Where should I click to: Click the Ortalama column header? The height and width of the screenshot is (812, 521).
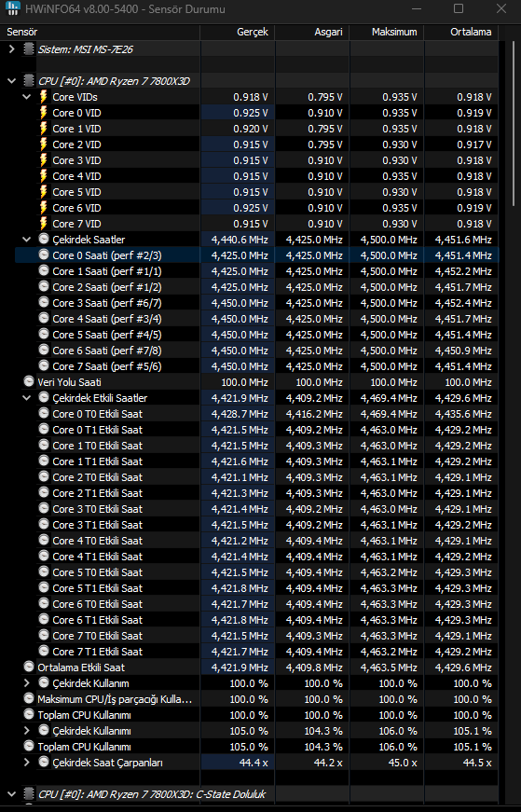tap(461, 32)
